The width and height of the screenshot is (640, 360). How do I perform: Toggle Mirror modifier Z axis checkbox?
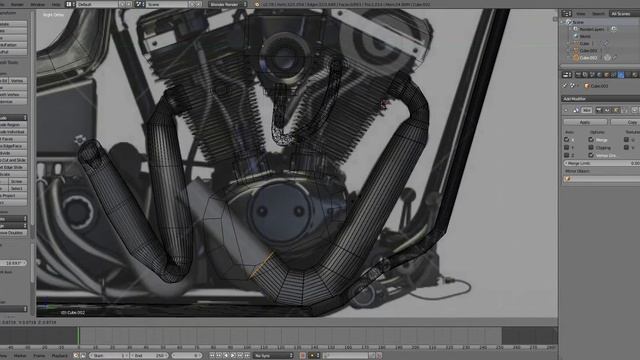[566, 156]
